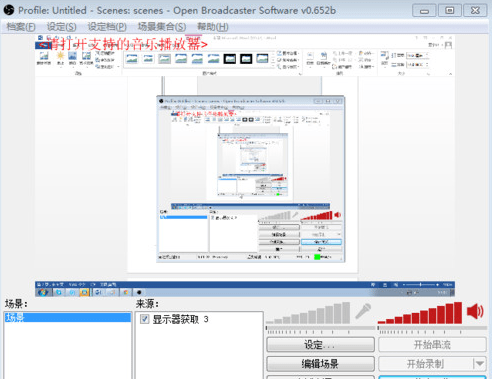Click the OBS logo in title bar
The height and width of the screenshot is (379, 492).
point(9,10)
